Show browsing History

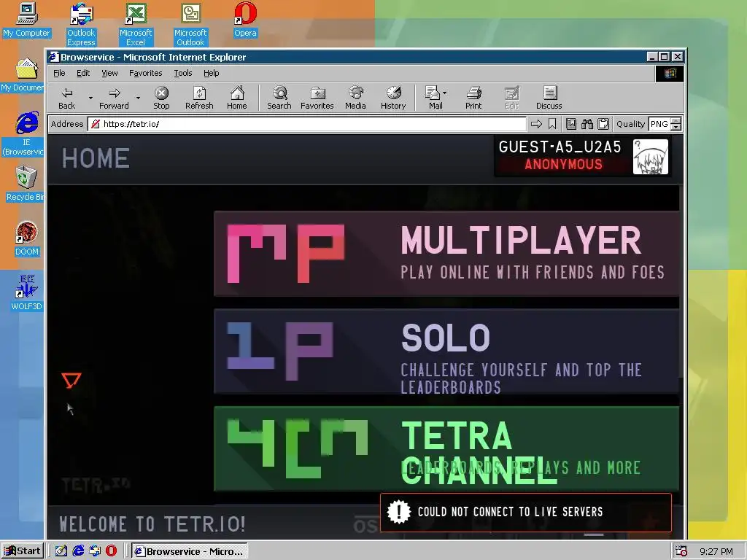393,98
